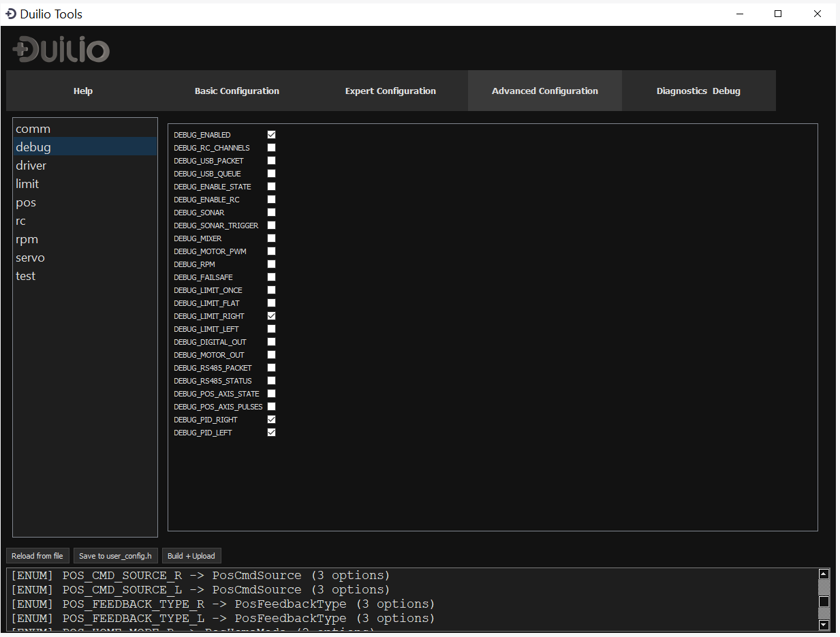The image size is (840, 637).
Task: Open the Help tab
Action: pyautogui.click(x=82, y=90)
